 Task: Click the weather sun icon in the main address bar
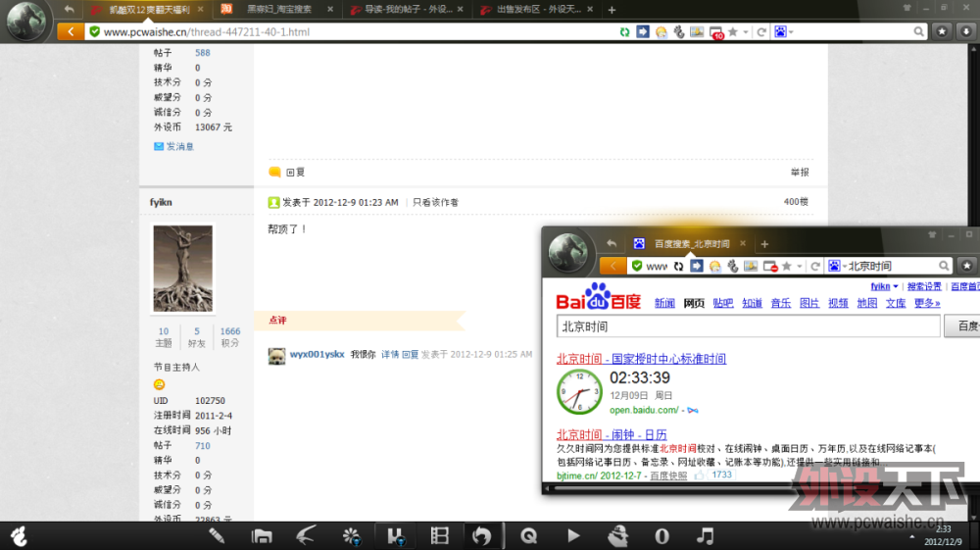click(661, 32)
